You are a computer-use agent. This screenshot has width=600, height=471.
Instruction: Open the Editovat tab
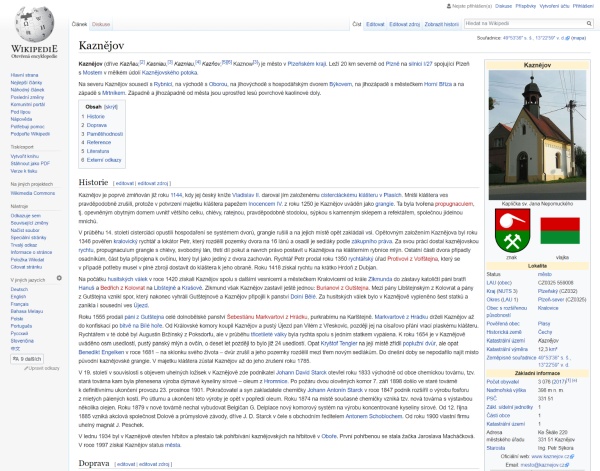[375, 24]
